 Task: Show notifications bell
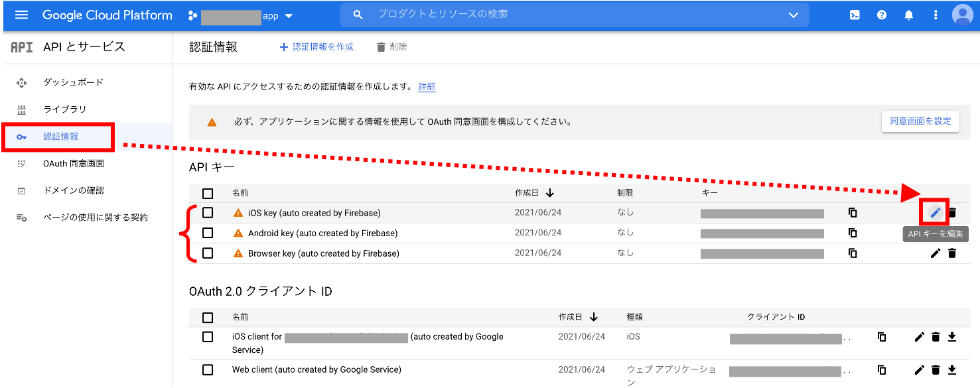coord(909,15)
